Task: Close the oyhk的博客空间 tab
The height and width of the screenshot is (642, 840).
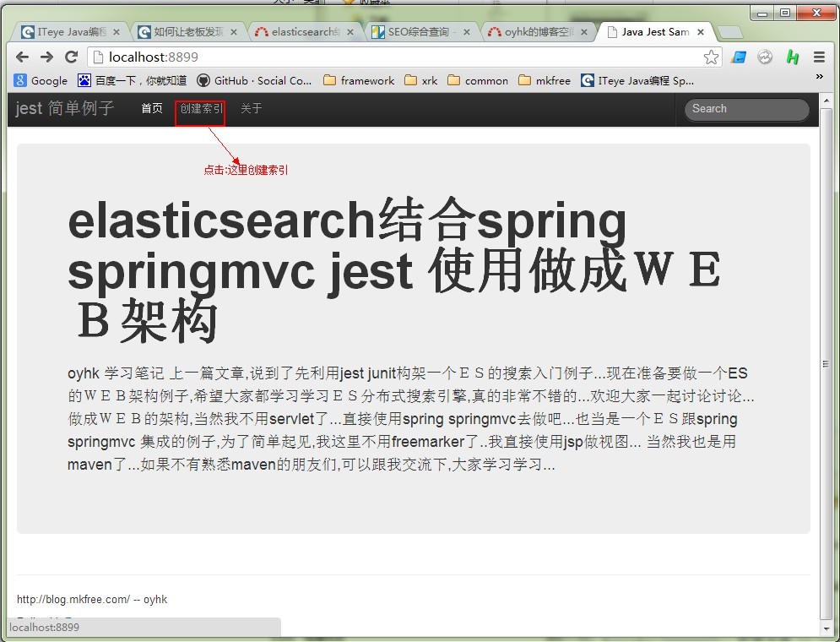Action: tap(584, 32)
